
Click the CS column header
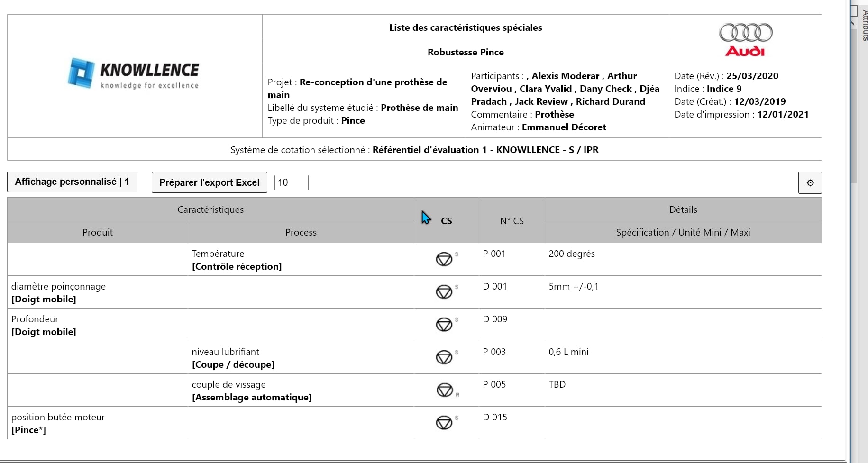click(447, 221)
